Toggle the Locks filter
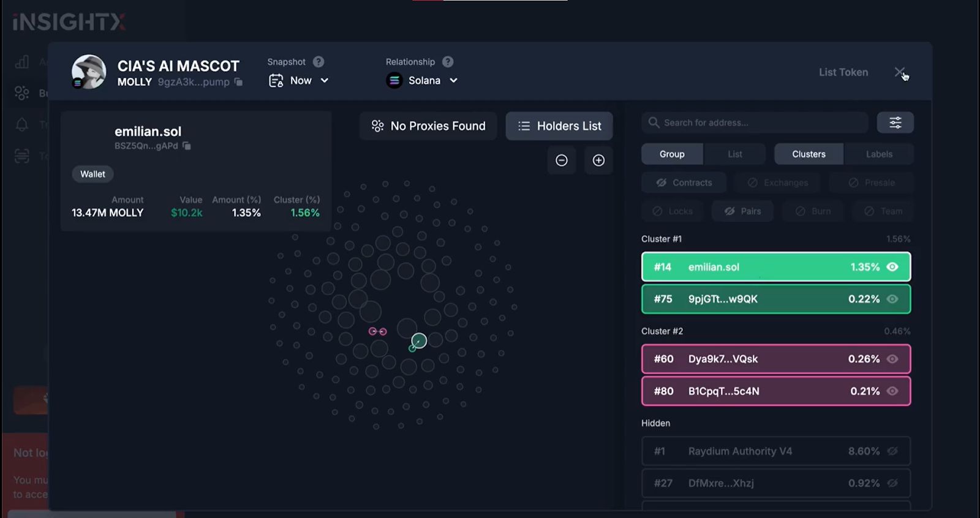The height and width of the screenshot is (518, 980). pos(673,211)
